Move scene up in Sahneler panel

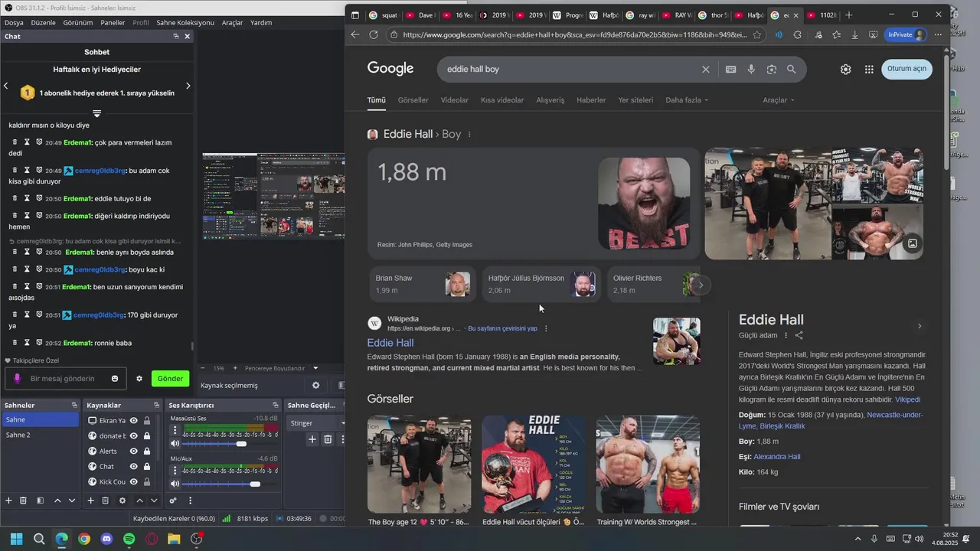(x=57, y=500)
